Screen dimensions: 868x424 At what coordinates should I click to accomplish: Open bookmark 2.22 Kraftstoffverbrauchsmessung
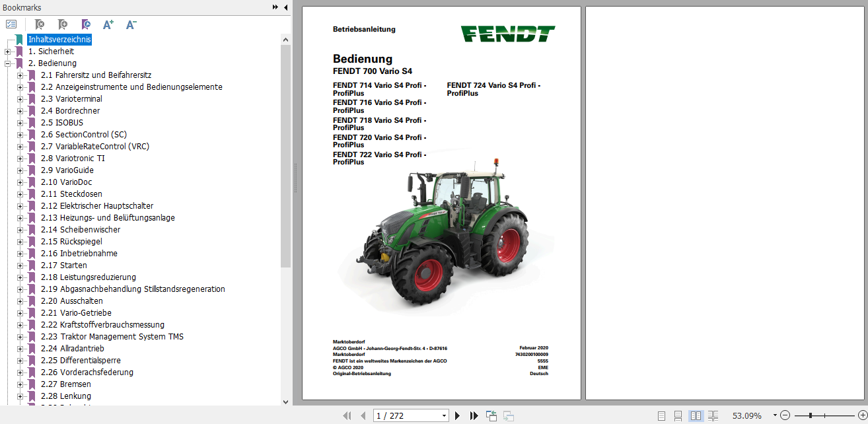pos(102,325)
